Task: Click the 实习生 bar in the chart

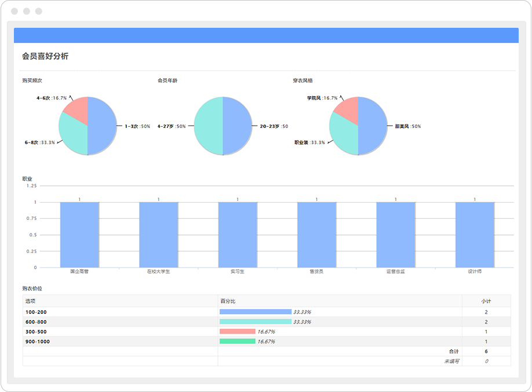Action: click(x=238, y=235)
